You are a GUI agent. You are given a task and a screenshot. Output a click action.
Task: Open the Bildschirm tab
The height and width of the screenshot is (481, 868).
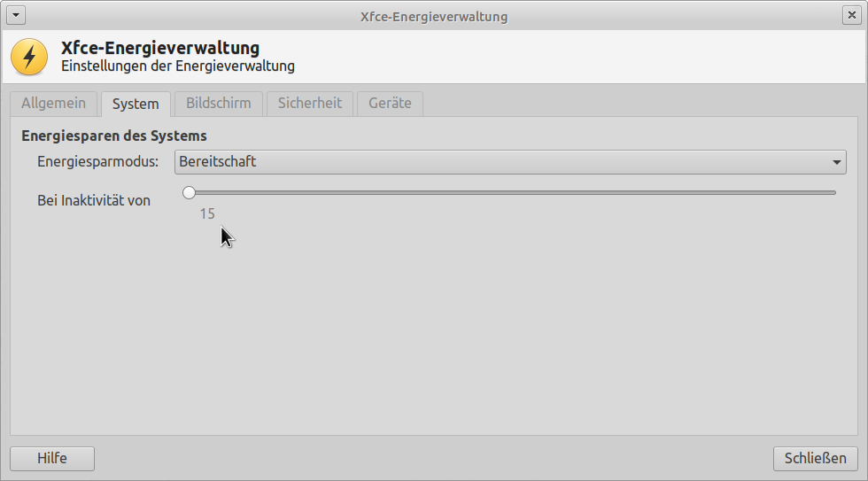coord(219,104)
